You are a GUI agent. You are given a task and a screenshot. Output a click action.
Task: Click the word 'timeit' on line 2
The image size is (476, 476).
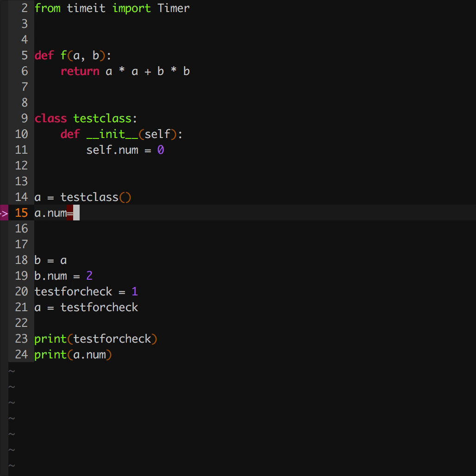click(x=86, y=8)
